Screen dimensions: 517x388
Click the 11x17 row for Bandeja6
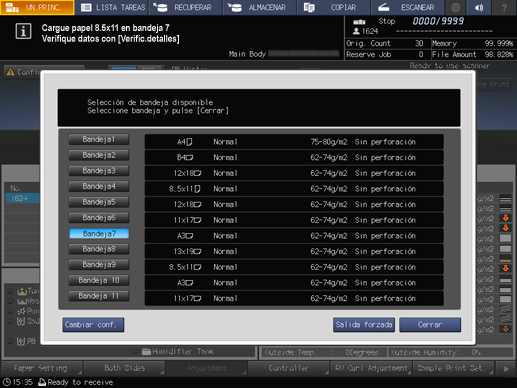tap(294, 220)
